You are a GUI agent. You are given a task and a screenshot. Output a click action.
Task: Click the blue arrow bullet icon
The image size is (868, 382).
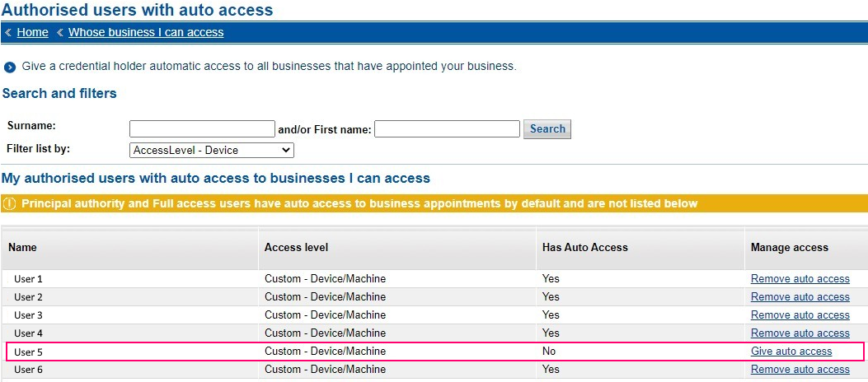(x=10, y=67)
